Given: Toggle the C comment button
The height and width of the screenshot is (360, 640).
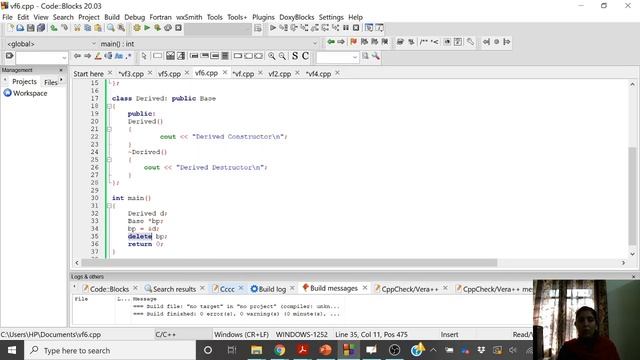Looking at the screenshot, I should click(x=305, y=56).
